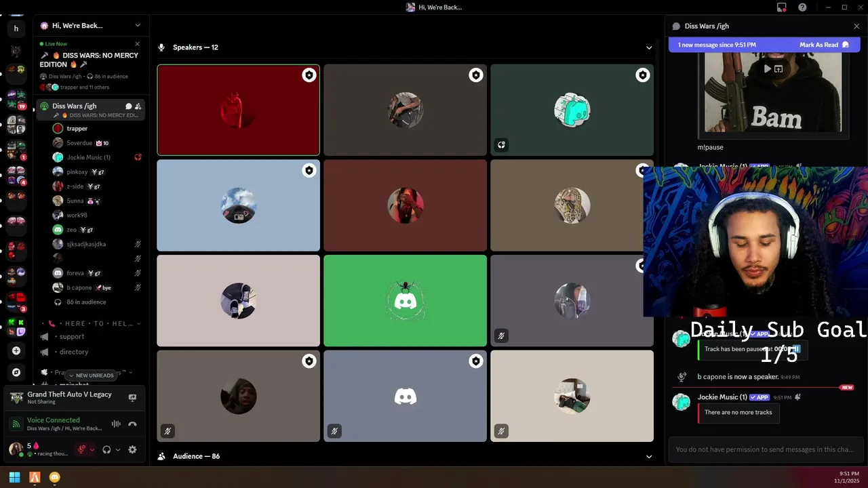The image size is (868, 488).
Task: Open the inbox icon in title bar
Action: click(782, 7)
